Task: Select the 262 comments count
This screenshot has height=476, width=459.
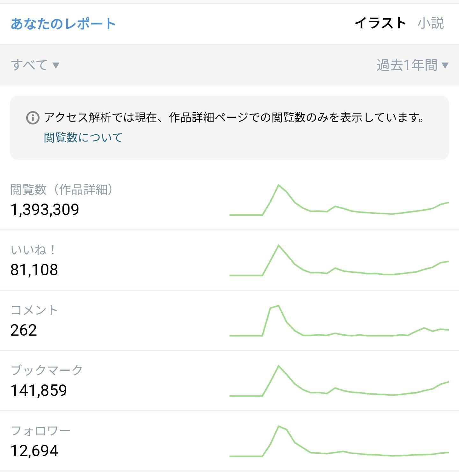Action: pos(24,330)
